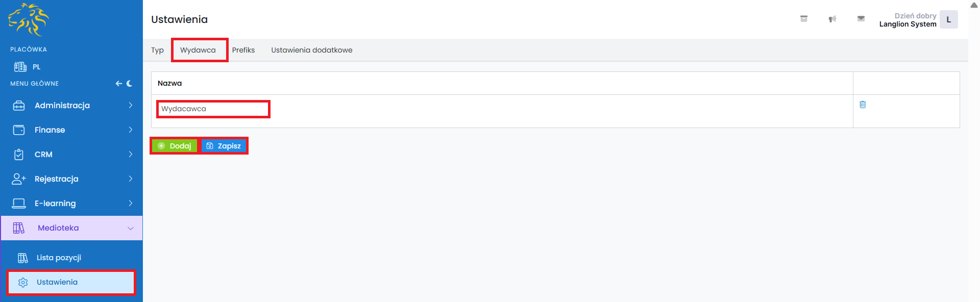Switch to the Prefiks tab
Viewport: 980px width, 302px height.
[x=243, y=50]
